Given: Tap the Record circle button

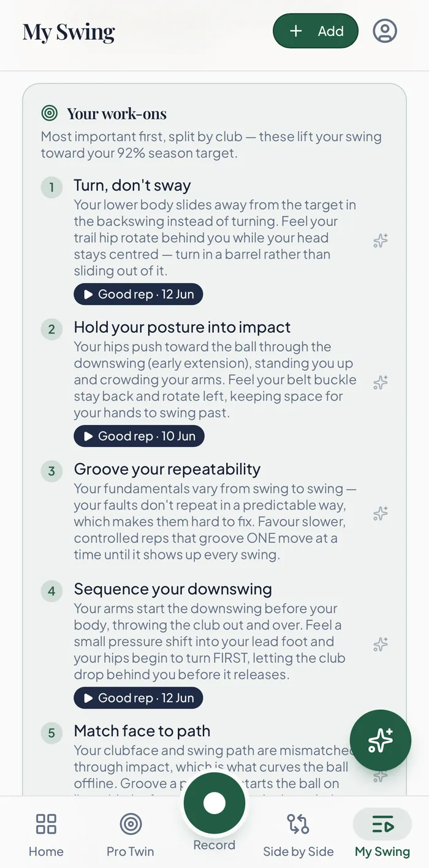Looking at the screenshot, I should click(214, 803).
